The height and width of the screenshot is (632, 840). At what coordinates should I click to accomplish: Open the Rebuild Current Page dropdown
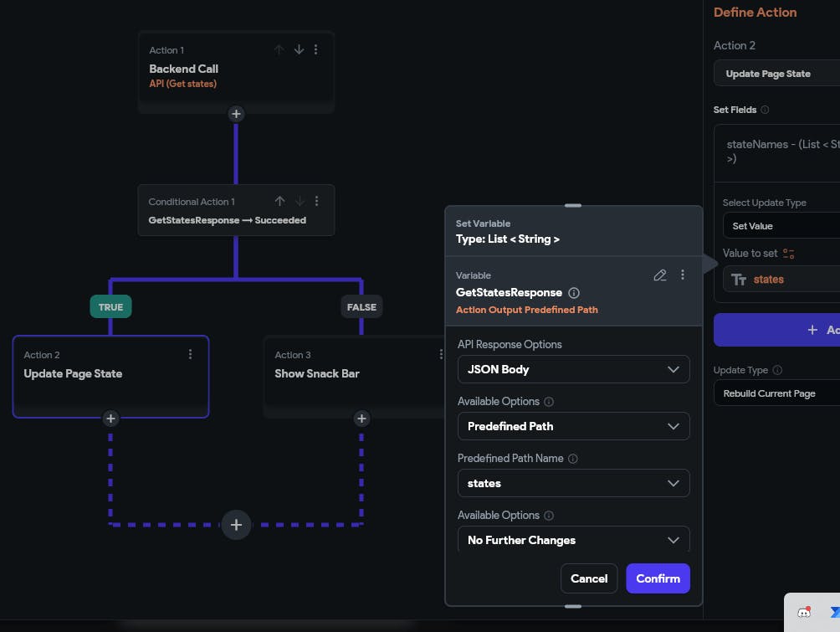coord(776,393)
